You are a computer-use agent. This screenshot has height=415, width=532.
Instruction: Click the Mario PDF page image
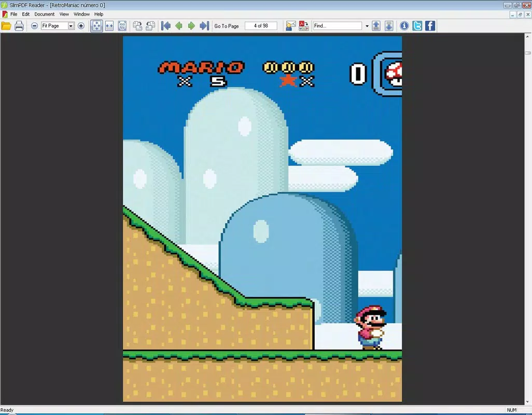pos(262,219)
